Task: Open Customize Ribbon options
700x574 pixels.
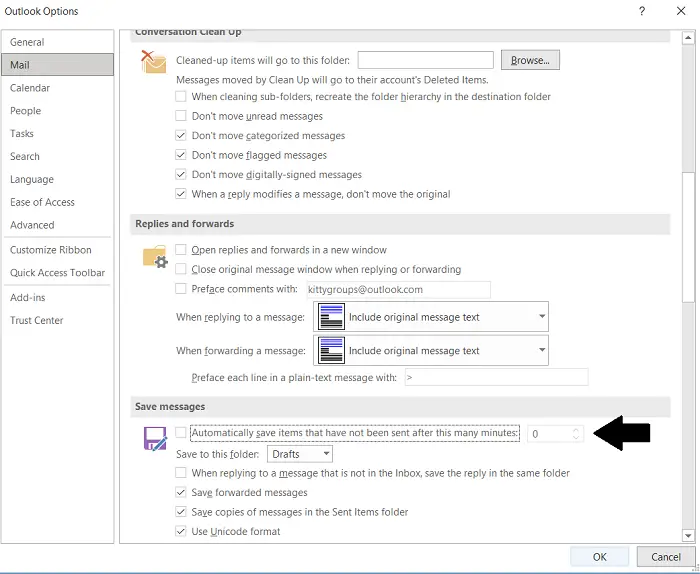Action: (58, 250)
